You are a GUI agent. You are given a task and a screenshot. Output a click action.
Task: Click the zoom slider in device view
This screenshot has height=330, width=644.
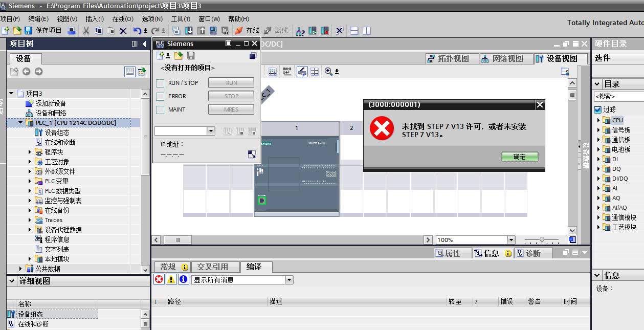click(x=542, y=240)
